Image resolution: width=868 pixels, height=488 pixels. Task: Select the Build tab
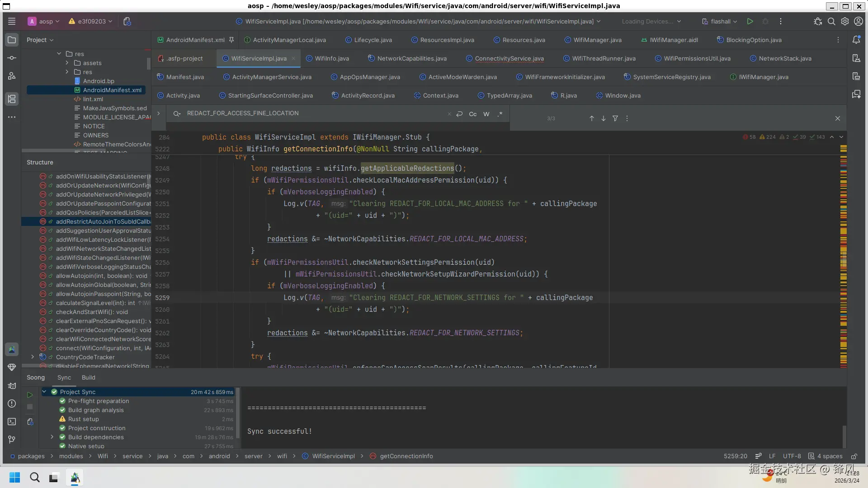[x=88, y=378]
